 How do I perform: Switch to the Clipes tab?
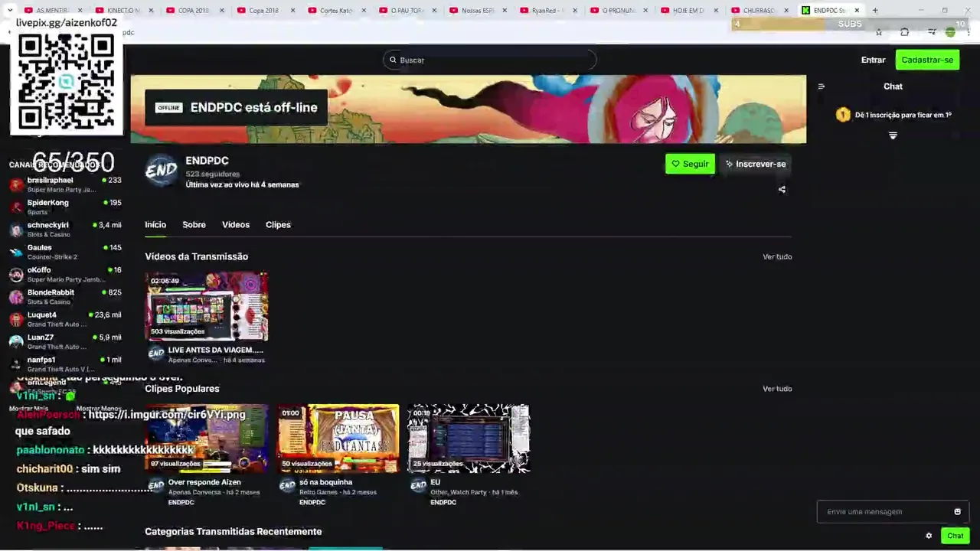coord(278,224)
